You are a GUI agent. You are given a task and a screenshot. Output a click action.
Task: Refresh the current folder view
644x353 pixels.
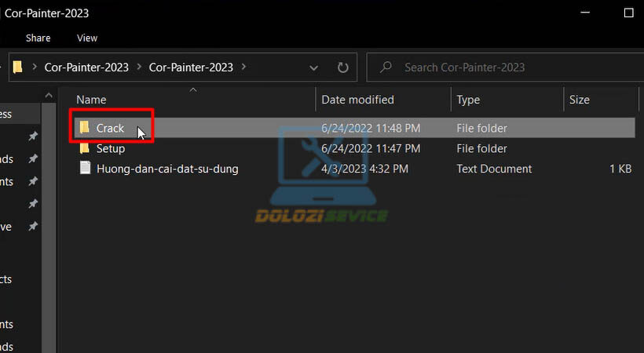point(342,67)
